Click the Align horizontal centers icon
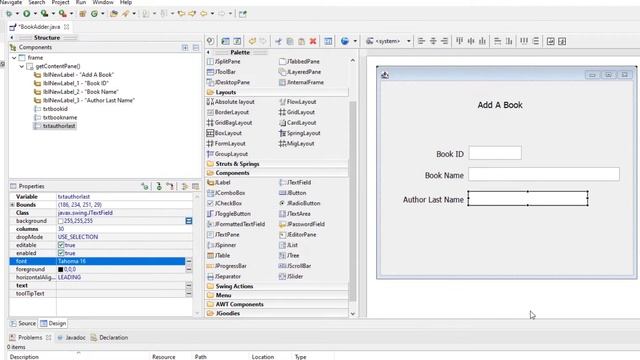 433,41
